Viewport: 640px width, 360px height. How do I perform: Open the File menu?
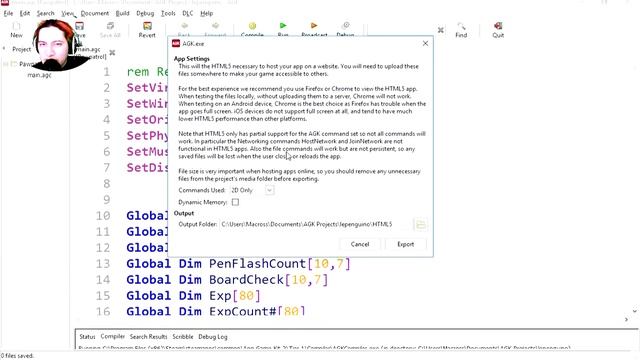pyautogui.click(x=8, y=13)
